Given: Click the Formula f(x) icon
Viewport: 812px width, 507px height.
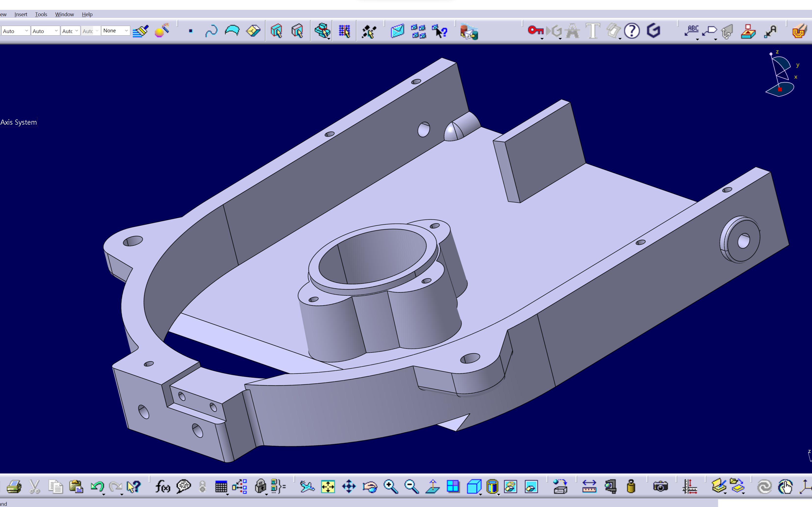Looking at the screenshot, I should click(x=162, y=486).
